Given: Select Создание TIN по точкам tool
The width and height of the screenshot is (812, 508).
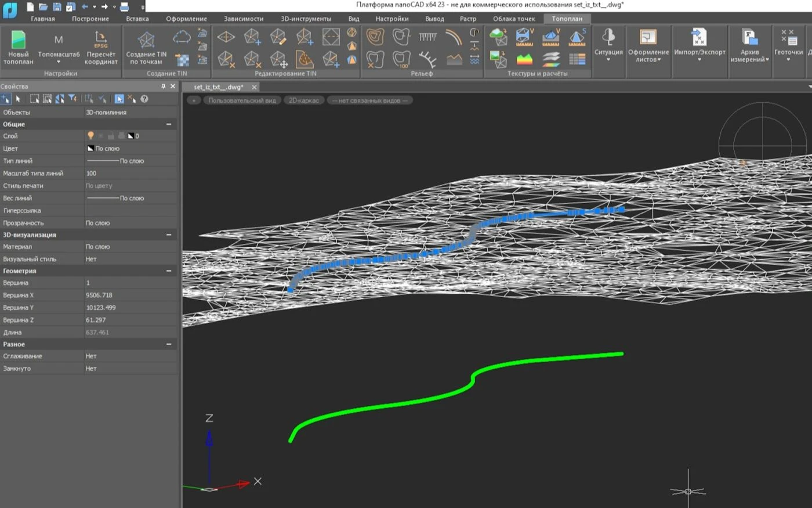Looking at the screenshot, I should click(x=146, y=40).
